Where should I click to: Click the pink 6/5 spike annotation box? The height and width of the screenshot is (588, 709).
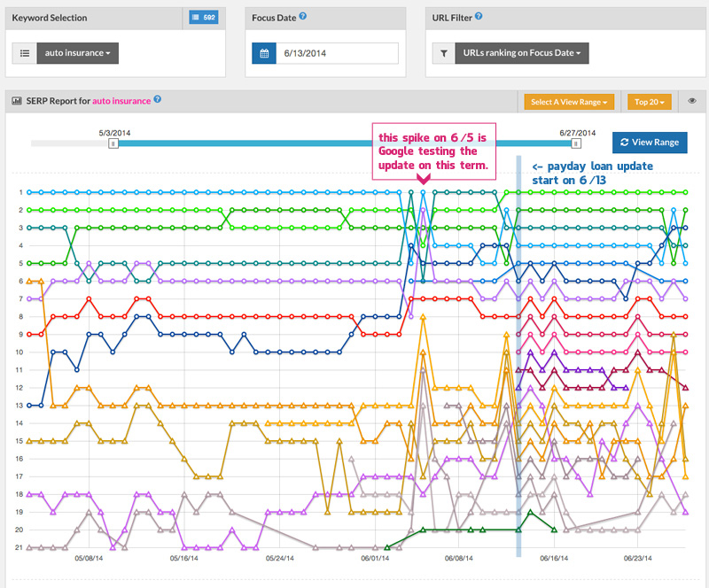coord(434,151)
